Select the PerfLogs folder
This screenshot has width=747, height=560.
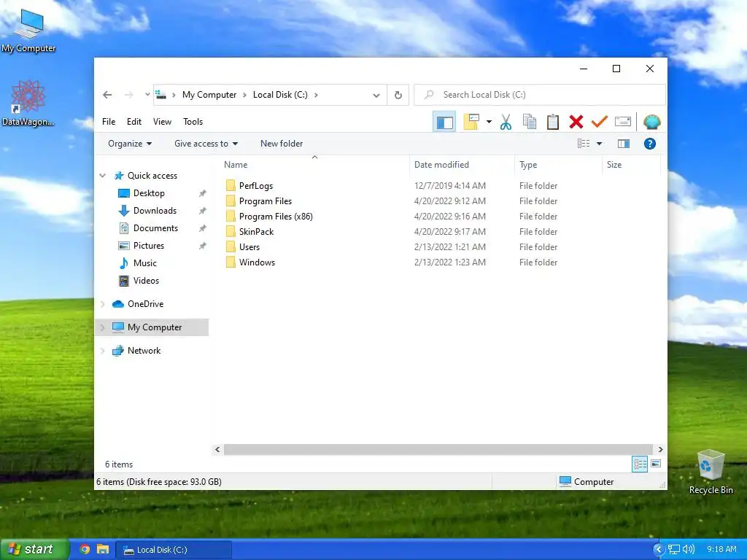(256, 186)
